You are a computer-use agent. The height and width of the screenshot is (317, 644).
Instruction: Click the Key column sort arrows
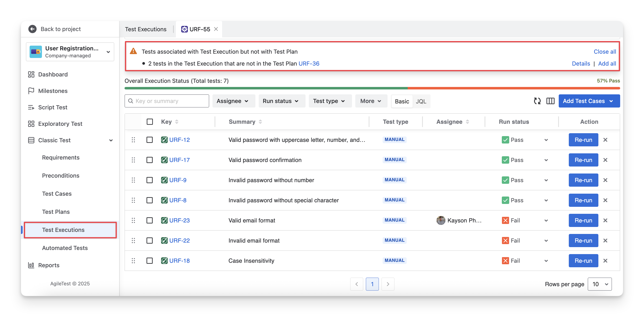click(x=177, y=122)
